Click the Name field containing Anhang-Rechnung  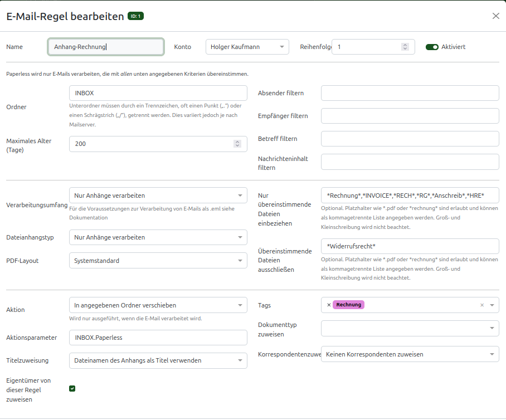(x=106, y=47)
